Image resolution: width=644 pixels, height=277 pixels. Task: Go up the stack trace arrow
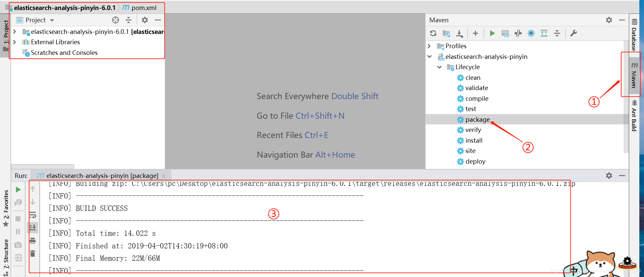click(33, 189)
